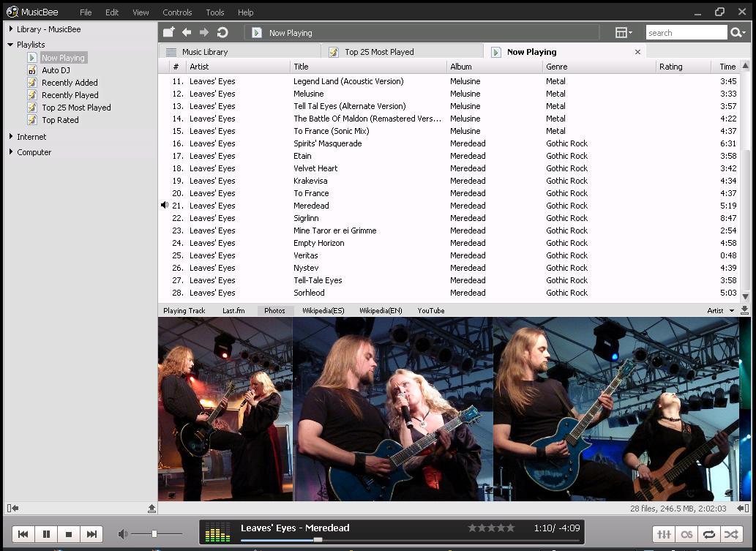This screenshot has height=551, width=756.
Task: Open the Tools menu
Action: 215,12
